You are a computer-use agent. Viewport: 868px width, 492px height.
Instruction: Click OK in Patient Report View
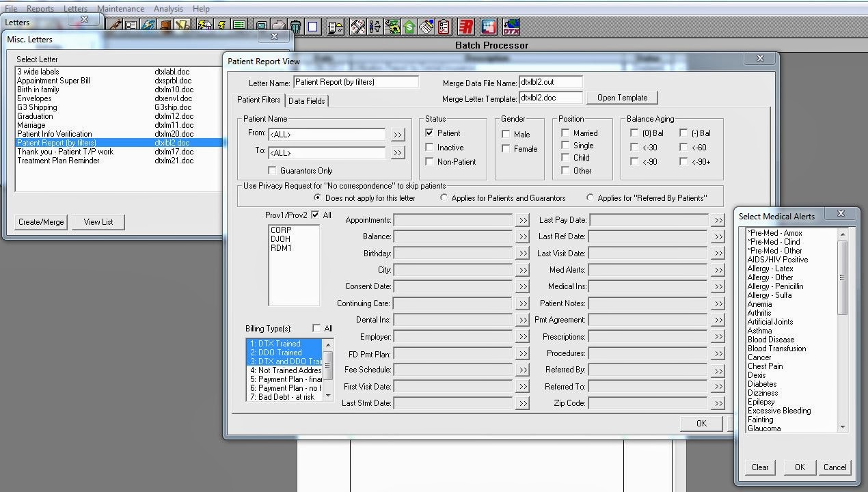click(701, 424)
